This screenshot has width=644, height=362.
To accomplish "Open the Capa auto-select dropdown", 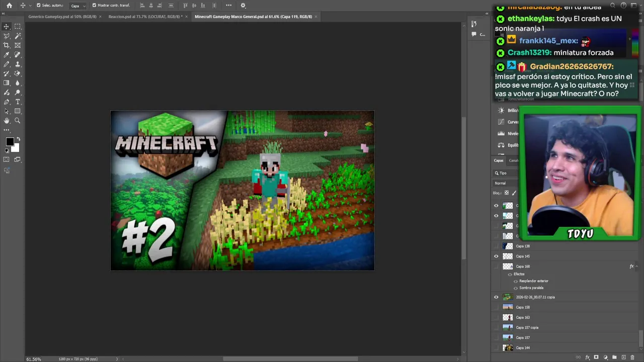I will (78, 6).
